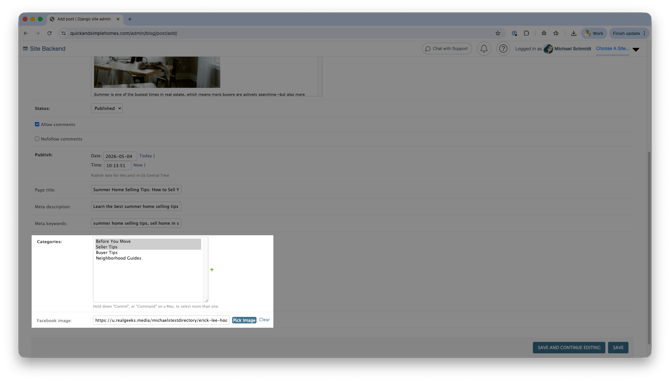Screen dimensions: 670x382
Task: Open a new browser tab with plus
Action: pos(130,19)
